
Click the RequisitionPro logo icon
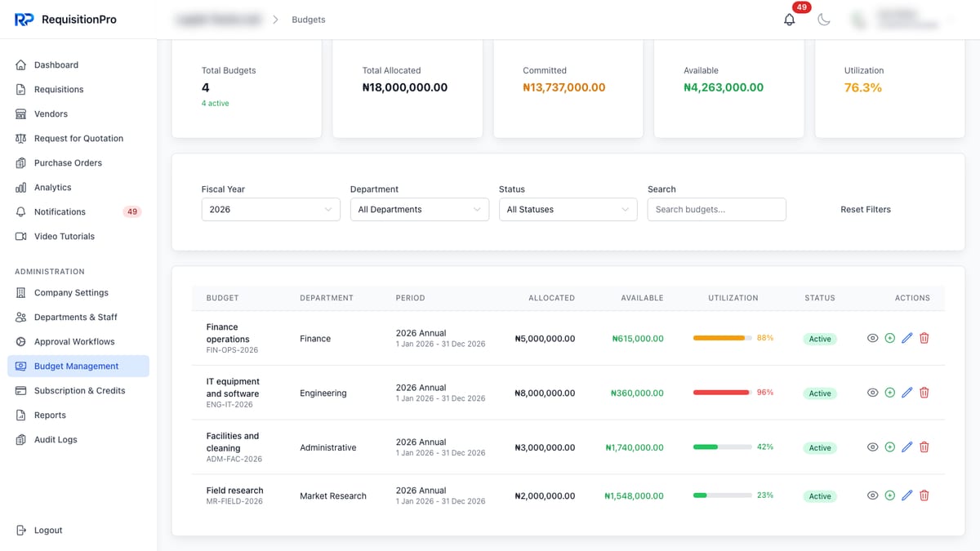pos(24,20)
